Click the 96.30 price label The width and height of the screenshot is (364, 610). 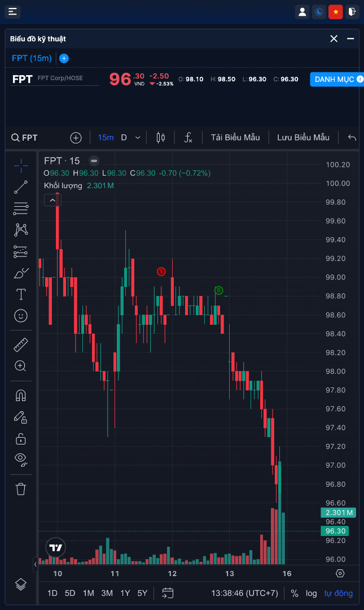click(x=335, y=531)
